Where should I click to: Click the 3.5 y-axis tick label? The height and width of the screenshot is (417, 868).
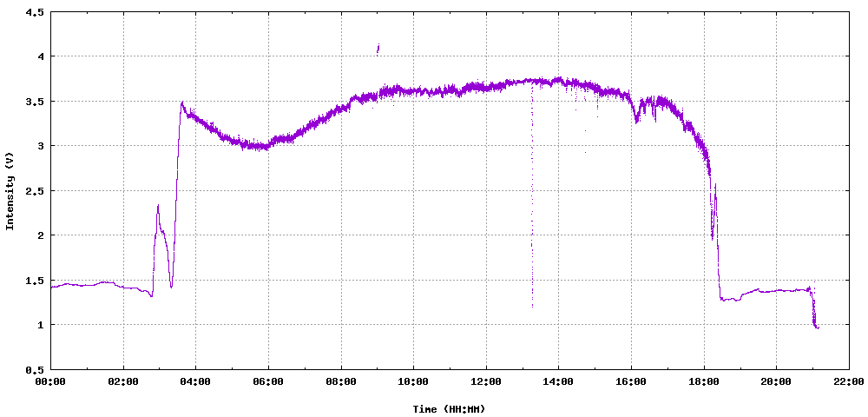click(x=35, y=101)
